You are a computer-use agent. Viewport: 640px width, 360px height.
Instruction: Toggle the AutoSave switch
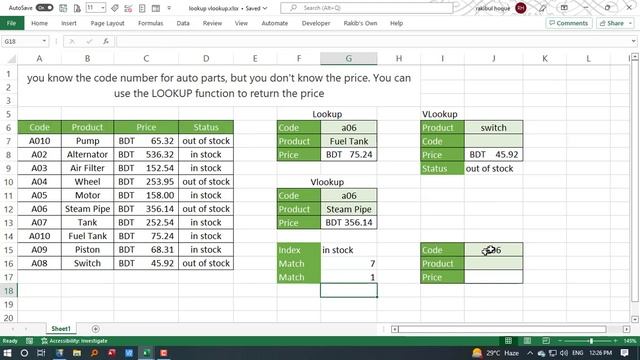pyautogui.click(x=44, y=8)
